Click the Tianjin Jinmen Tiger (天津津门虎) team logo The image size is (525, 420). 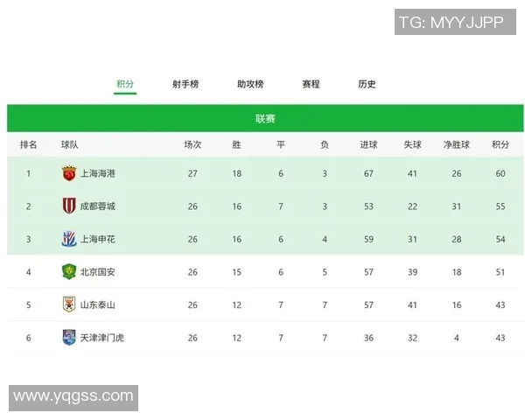(69, 337)
